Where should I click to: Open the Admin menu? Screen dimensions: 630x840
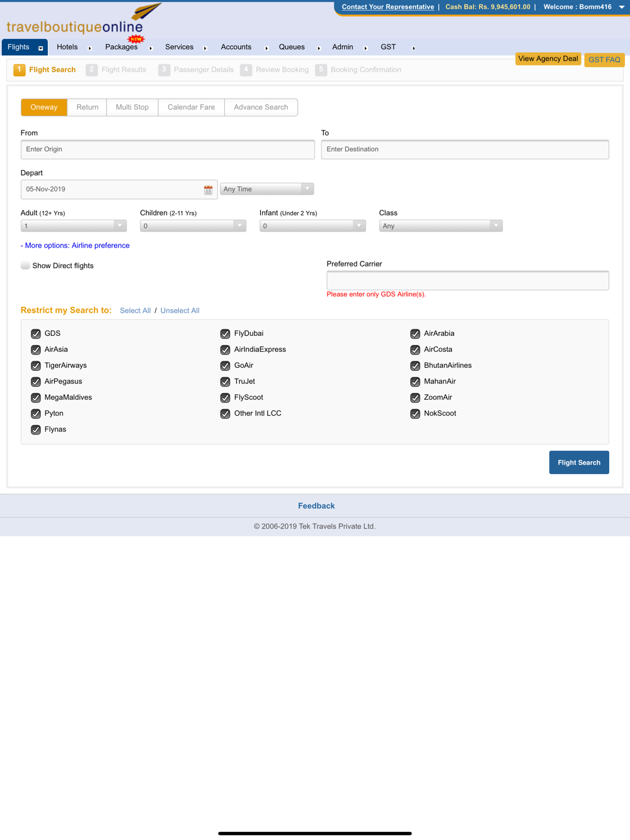pyautogui.click(x=343, y=47)
